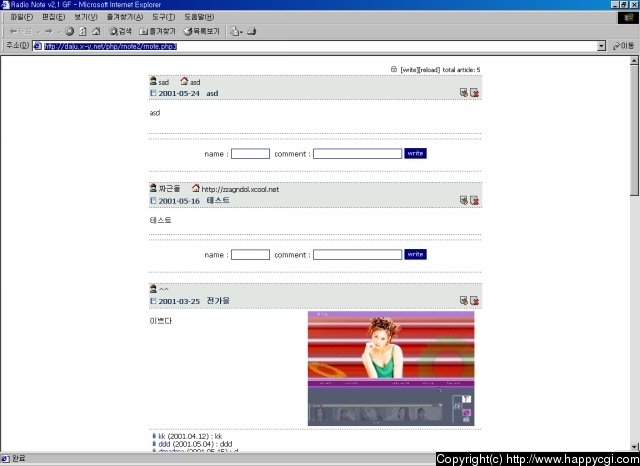
Task: Open the Favorites (즐겨찾기) toolbar button
Action: click(157, 31)
